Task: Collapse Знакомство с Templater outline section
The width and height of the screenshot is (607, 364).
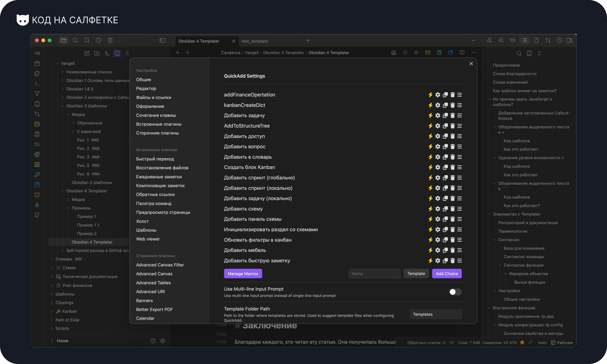Action: coord(489,214)
